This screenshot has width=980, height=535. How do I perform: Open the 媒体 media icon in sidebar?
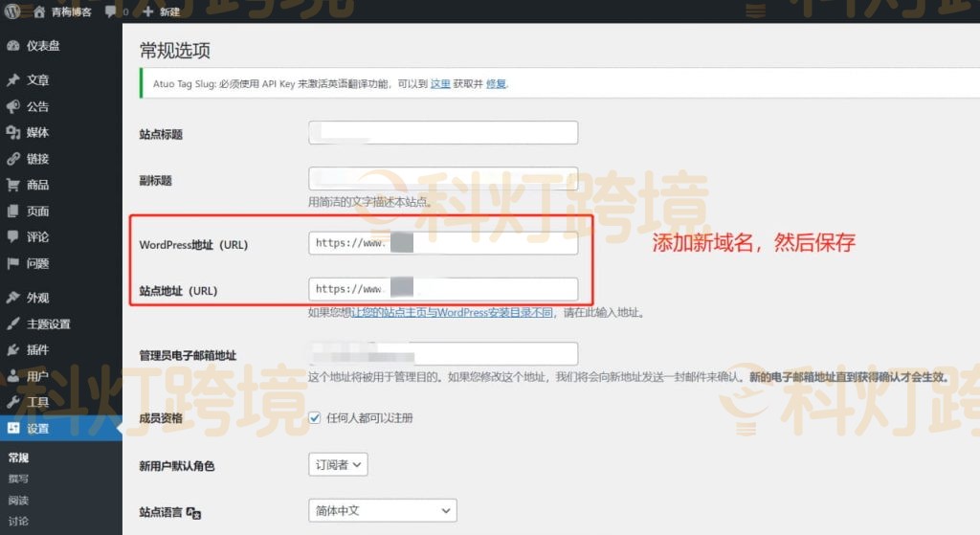12,133
